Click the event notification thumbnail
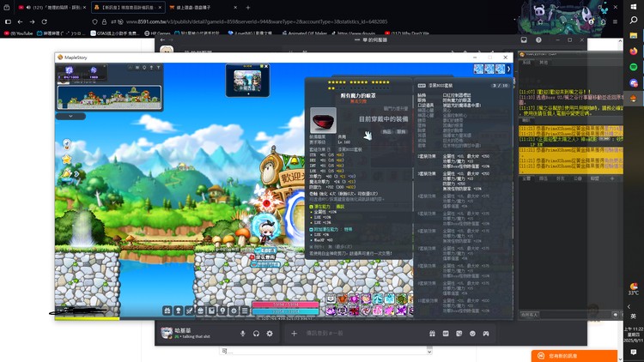Viewport: 644px width, 362px height. [x=247, y=81]
